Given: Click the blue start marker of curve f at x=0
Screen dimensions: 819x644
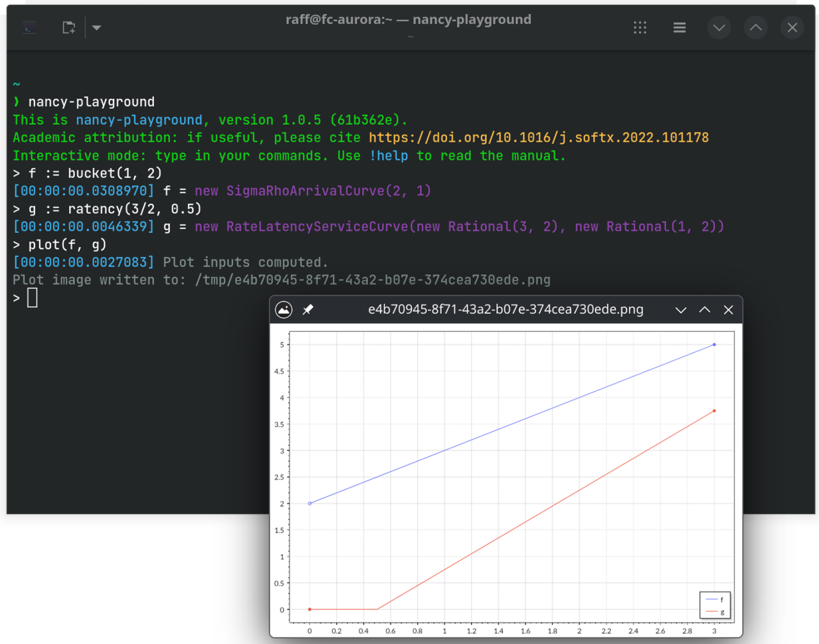Looking at the screenshot, I should tap(309, 503).
